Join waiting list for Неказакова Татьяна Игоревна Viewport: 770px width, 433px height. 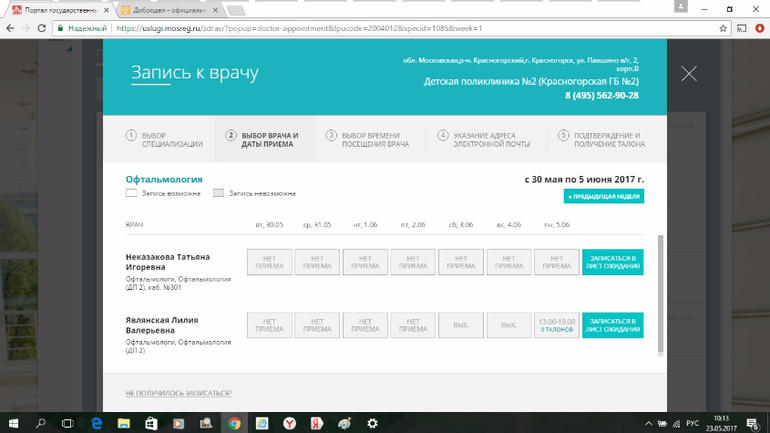click(x=612, y=262)
